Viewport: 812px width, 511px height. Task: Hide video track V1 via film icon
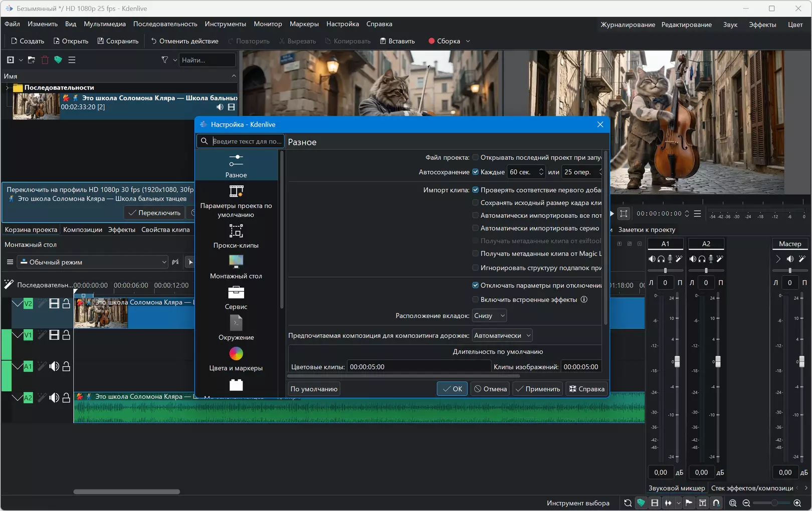click(54, 335)
